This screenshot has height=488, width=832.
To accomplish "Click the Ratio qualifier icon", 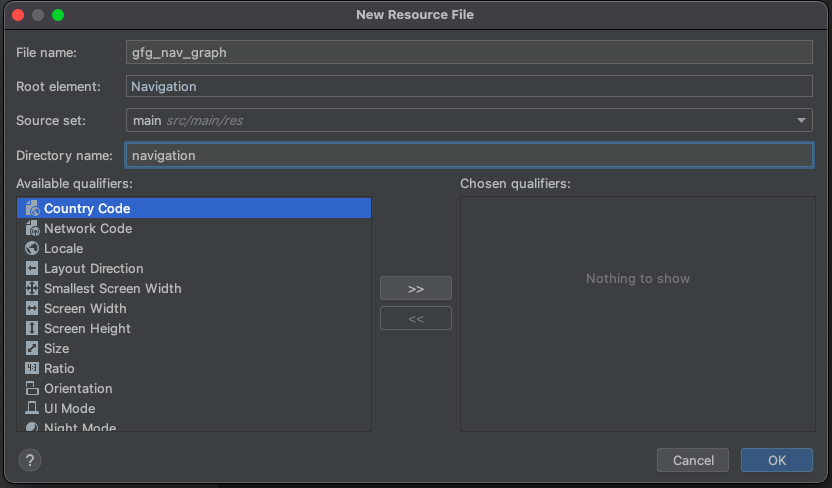I will click(32, 368).
